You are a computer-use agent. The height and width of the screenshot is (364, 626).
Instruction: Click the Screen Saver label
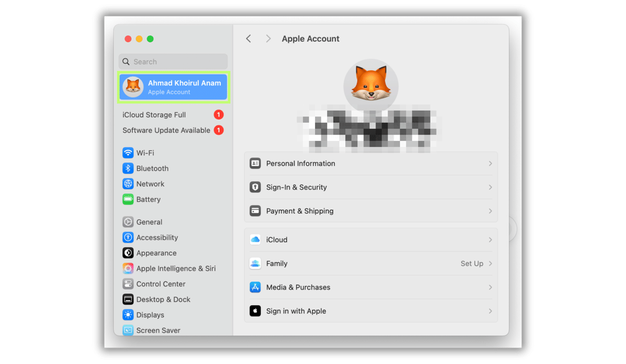(x=158, y=330)
